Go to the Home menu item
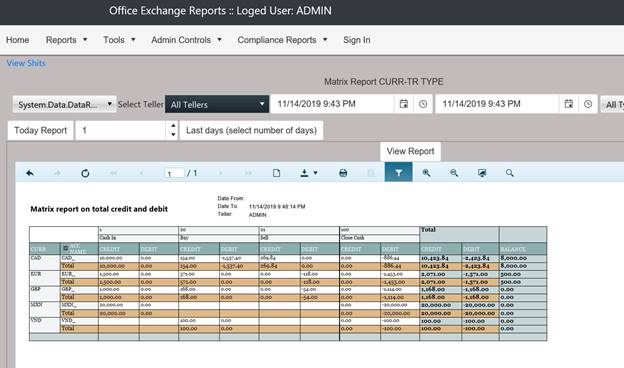Screen dimensions: 624x368 pyautogui.click(x=18, y=40)
